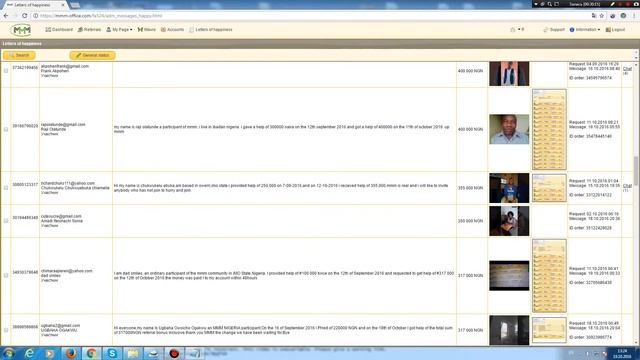640x360 pixels.
Task: Click rajiolatunde@gmail.com email text
Action: (x=63, y=124)
